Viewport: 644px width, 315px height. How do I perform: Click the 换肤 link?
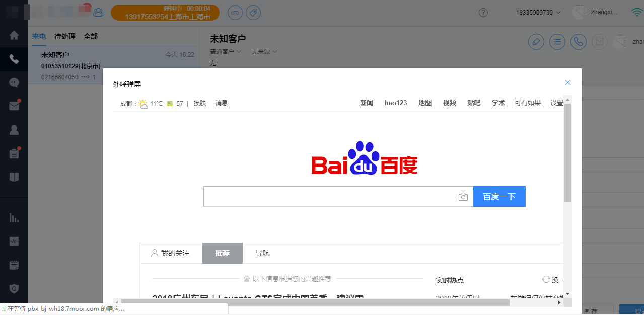[200, 103]
